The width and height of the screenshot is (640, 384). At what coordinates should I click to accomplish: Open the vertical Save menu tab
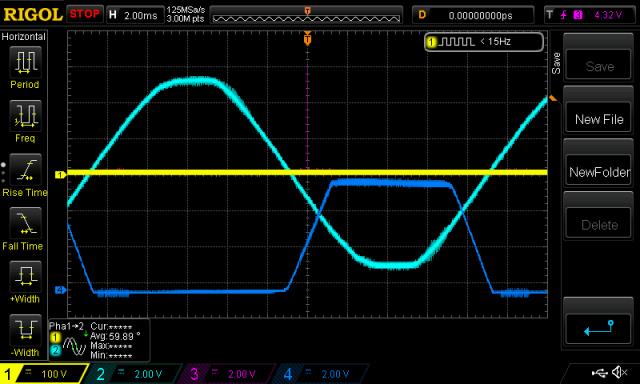click(556, 63)
